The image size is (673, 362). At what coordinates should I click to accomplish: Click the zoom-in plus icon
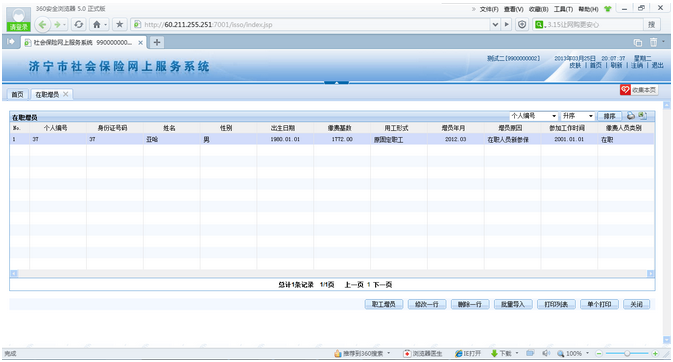click(x=655, y=353)
